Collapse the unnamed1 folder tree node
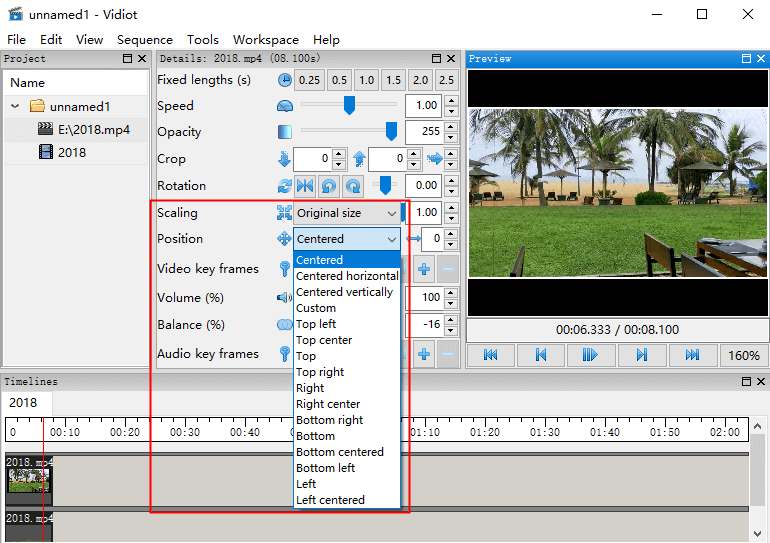The width and height of the screenshot is (770, 543). (x=15, y=106)
